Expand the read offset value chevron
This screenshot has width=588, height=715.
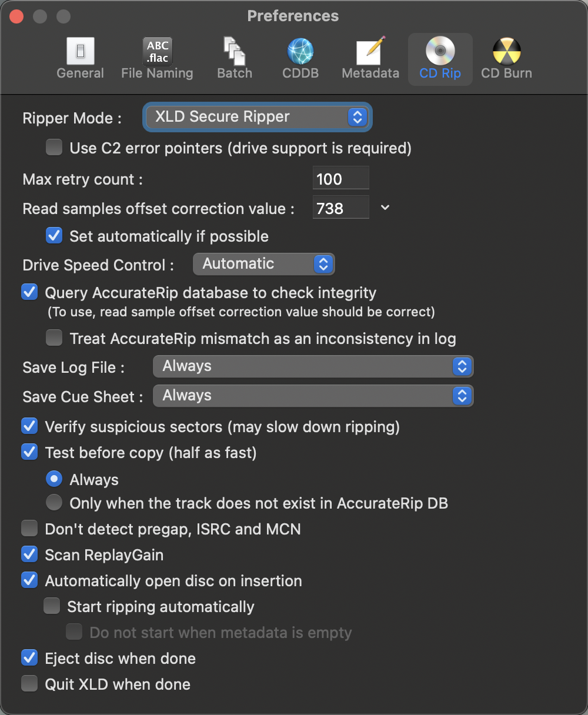385,208
